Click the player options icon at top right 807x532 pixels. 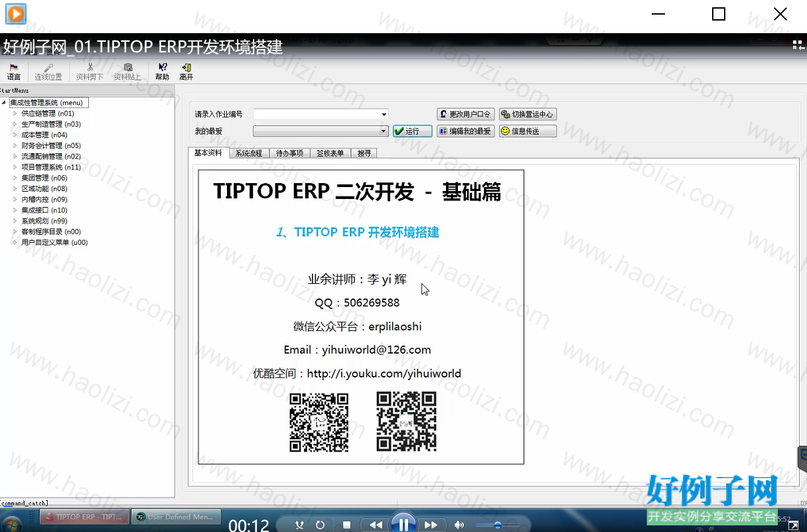click(x=798, y=44)
